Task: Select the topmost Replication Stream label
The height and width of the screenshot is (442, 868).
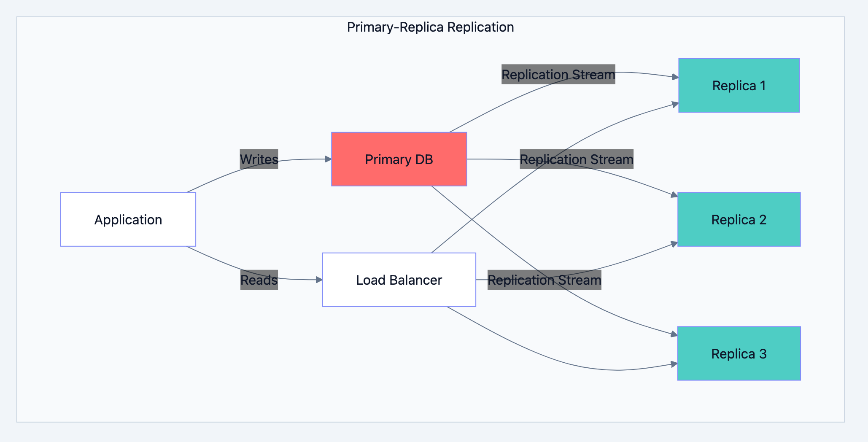Action: (558, 74)
